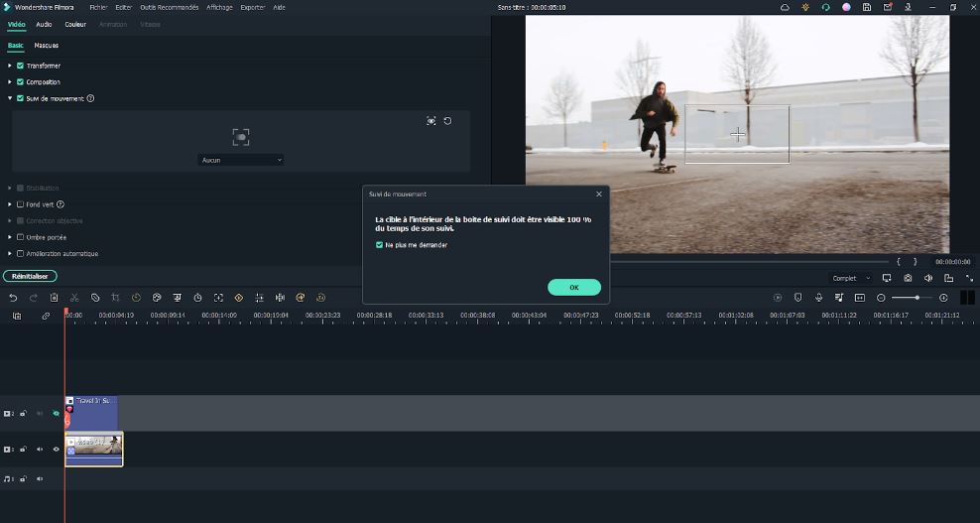
Task: Open the cloud icon in title bar
Action: pyautogui.click(x=785, y=8)
